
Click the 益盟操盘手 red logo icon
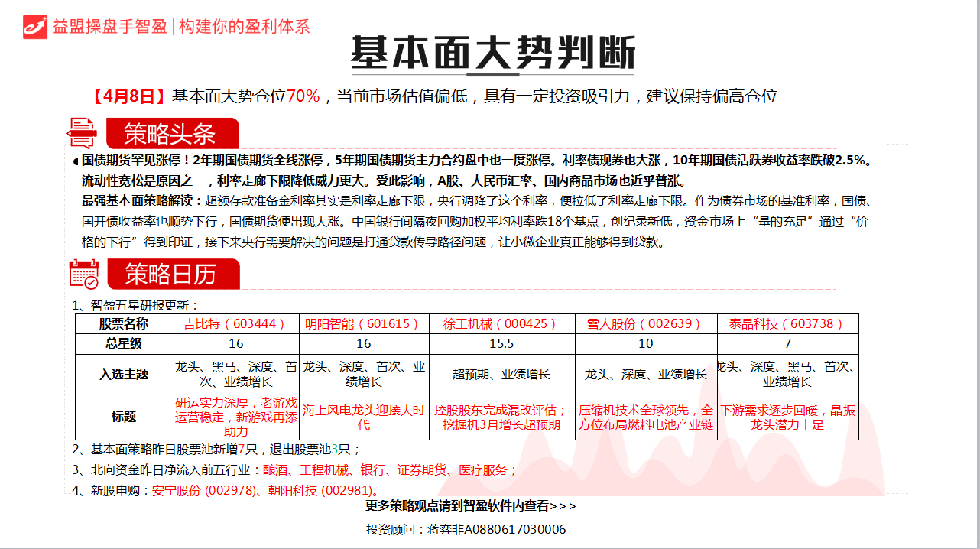(35, 25)
